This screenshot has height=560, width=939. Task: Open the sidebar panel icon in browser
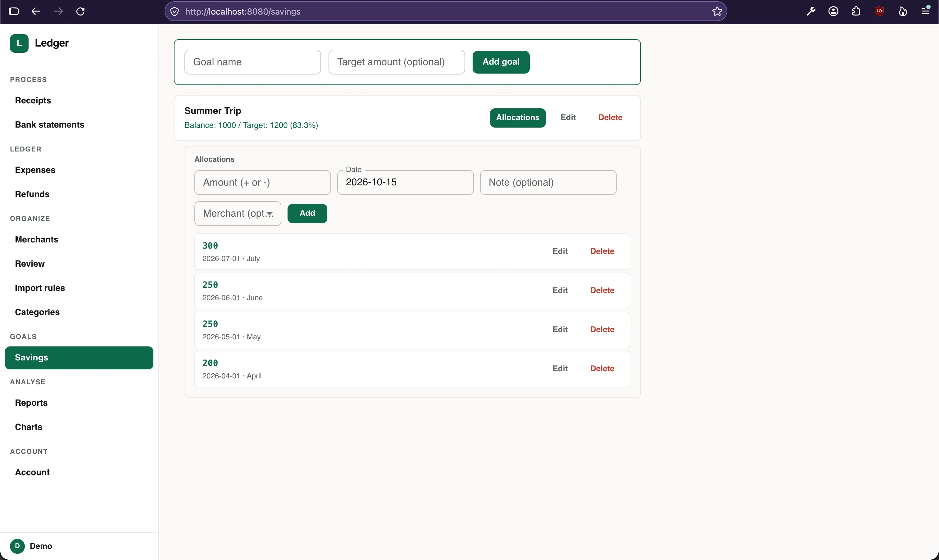click(14, 11)
